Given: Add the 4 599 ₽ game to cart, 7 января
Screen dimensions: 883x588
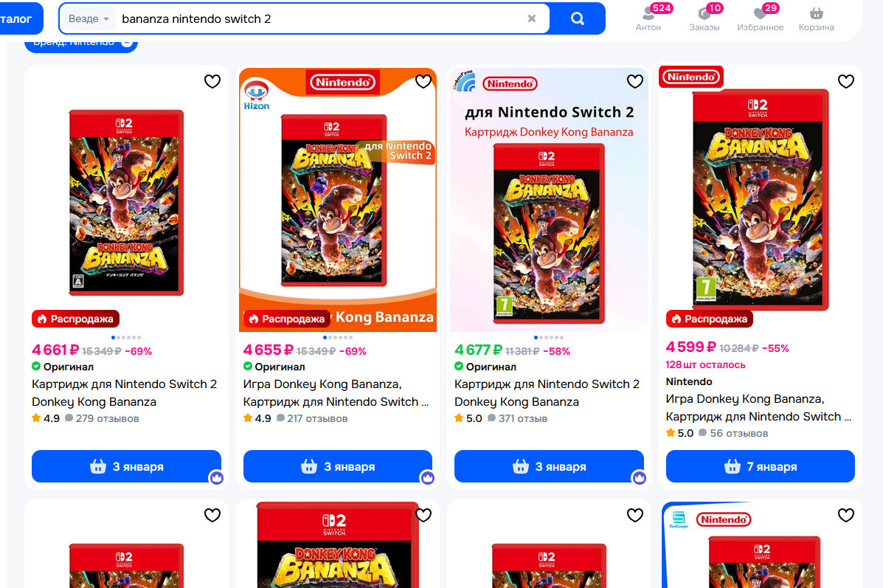Looking at the screenshot, I should point(760,466).
